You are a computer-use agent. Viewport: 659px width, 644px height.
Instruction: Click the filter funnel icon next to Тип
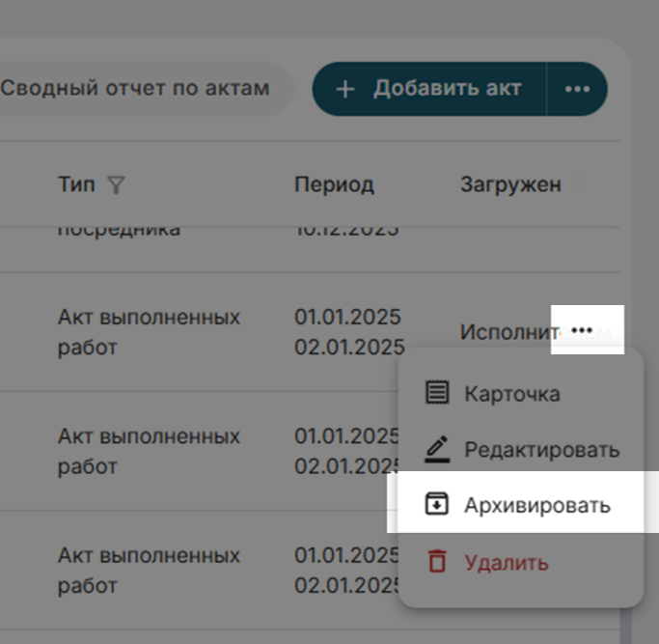[x=116, y=184]
